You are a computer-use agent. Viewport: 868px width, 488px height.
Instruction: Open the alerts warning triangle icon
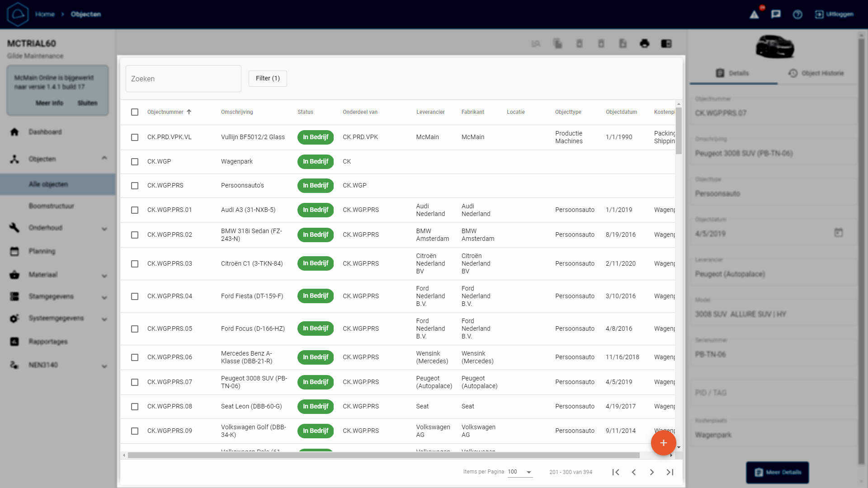[754, 14]
